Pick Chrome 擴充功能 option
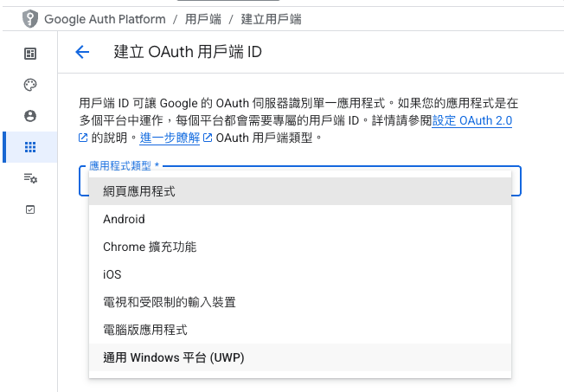The height and width of the screenshot is (392, 564). (150, 247)
